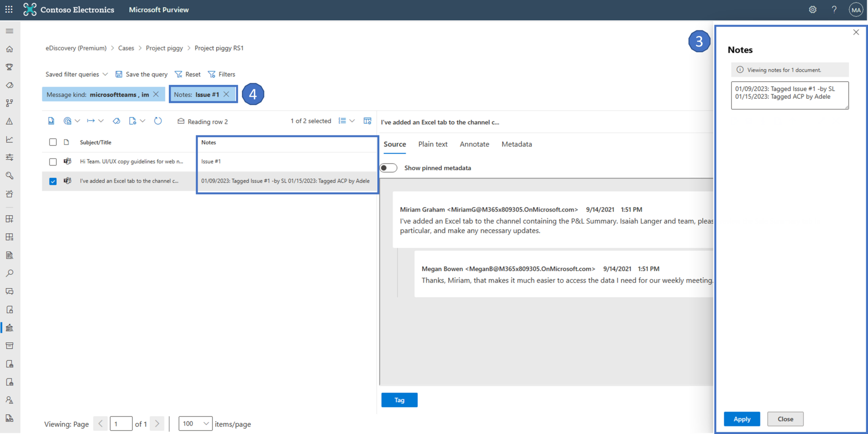This screenshot has height=434, width=868.
Task: Open the Help question mark icon
Action: (834, 9)
